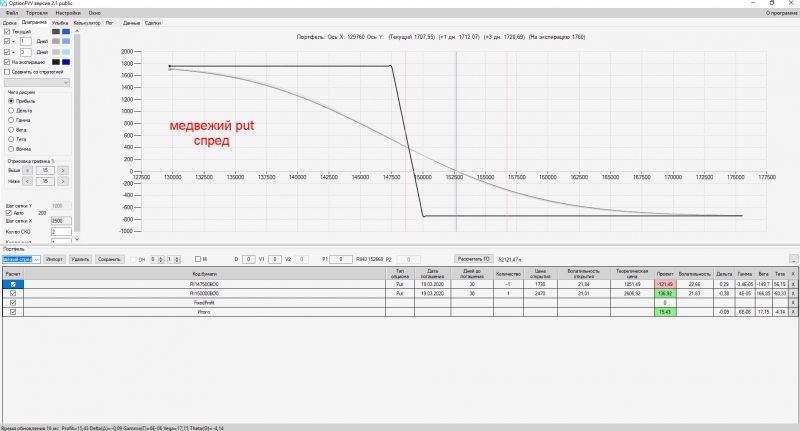800x431 pixels.
Task: Open the Окно menu
Action: [94, 13]
